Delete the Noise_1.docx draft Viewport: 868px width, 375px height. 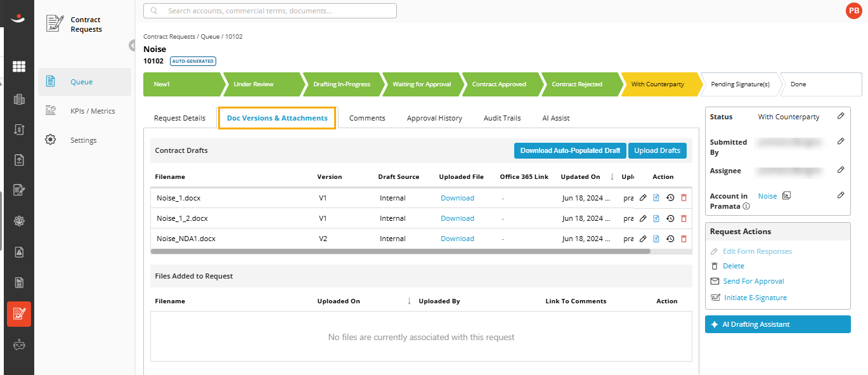[683, 198]
